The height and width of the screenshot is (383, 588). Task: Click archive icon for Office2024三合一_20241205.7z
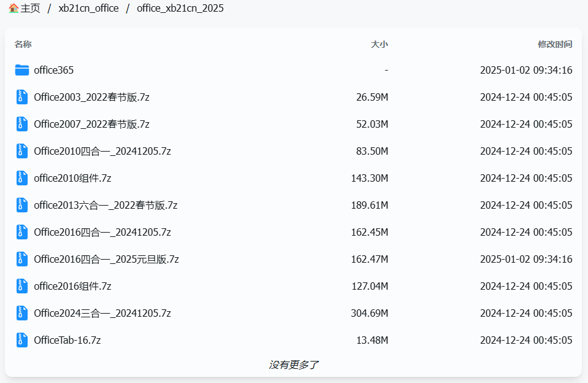coord(21,313)
